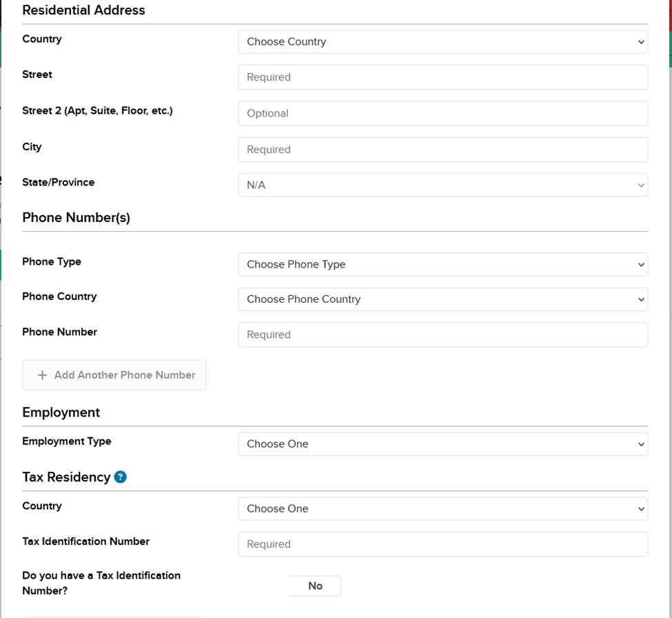The height and width of the screenshot is (618, 672).
Task: Focus the Street input field
Action: (x=442, y=77)
